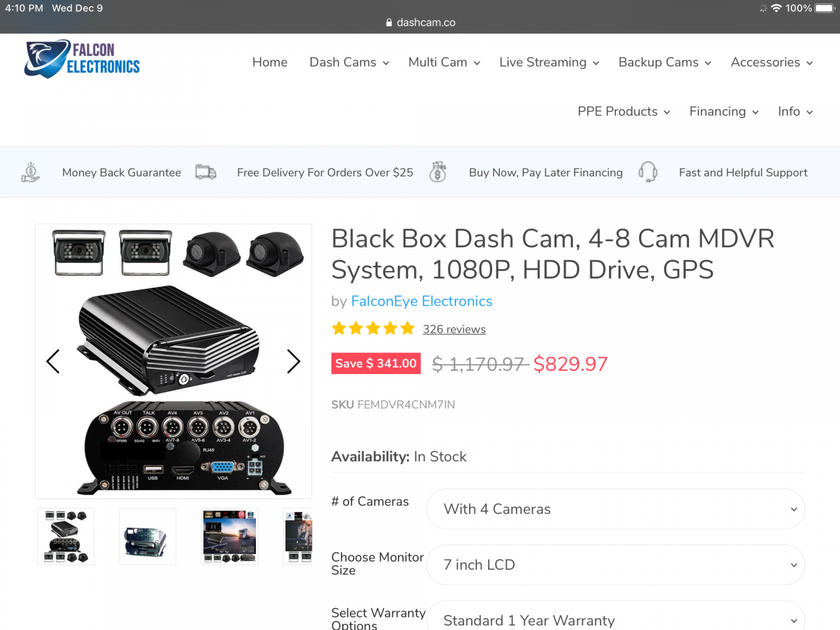Viewport: 840px width, 630px height.
Task: Click the product title heading
Action: click(x=553, y=254)
